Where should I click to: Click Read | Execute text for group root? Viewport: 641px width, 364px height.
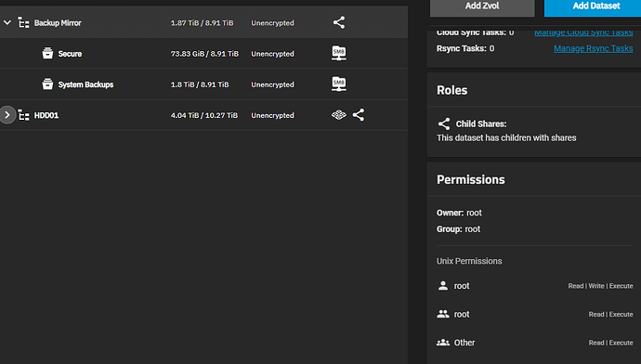pos(610,314)
